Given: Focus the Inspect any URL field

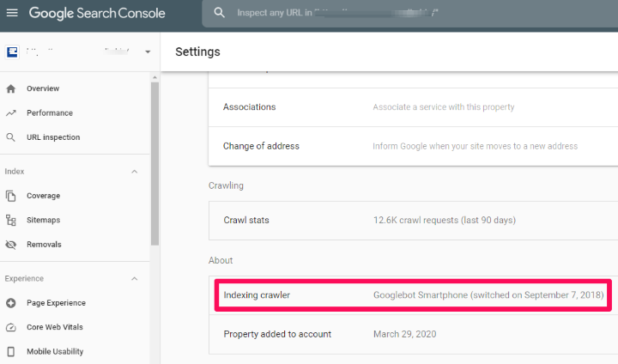Looking at the screenshot, I should click(x=410, y=13).
